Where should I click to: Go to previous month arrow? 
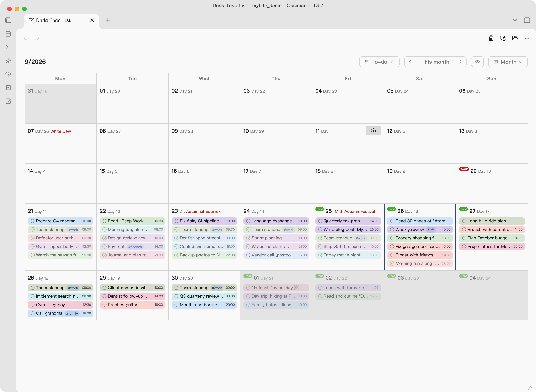410,62
